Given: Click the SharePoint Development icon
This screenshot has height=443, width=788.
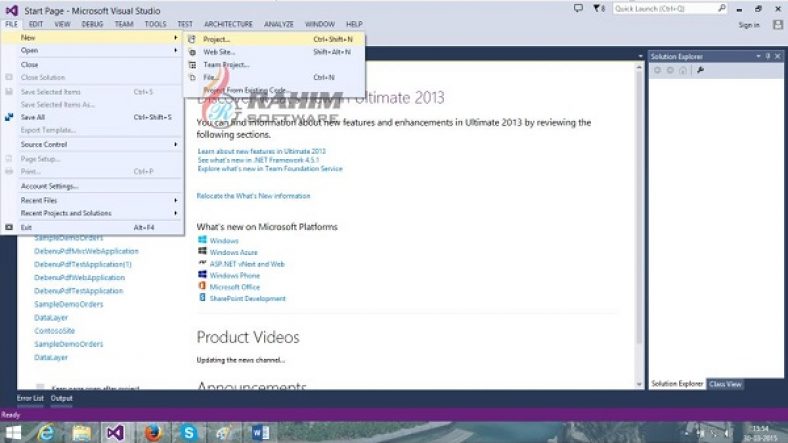Looking at the screenshot, I should tap(202, 298).
